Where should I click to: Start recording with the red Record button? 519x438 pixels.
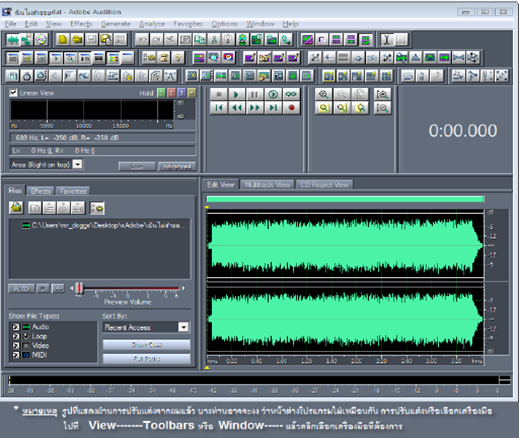(x=291, y=108)
